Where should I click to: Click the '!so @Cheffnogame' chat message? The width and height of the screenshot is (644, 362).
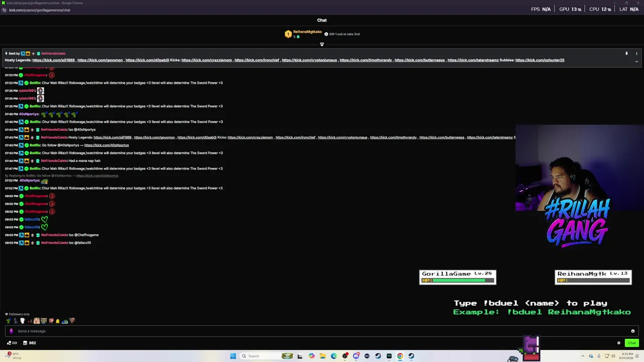84,235
